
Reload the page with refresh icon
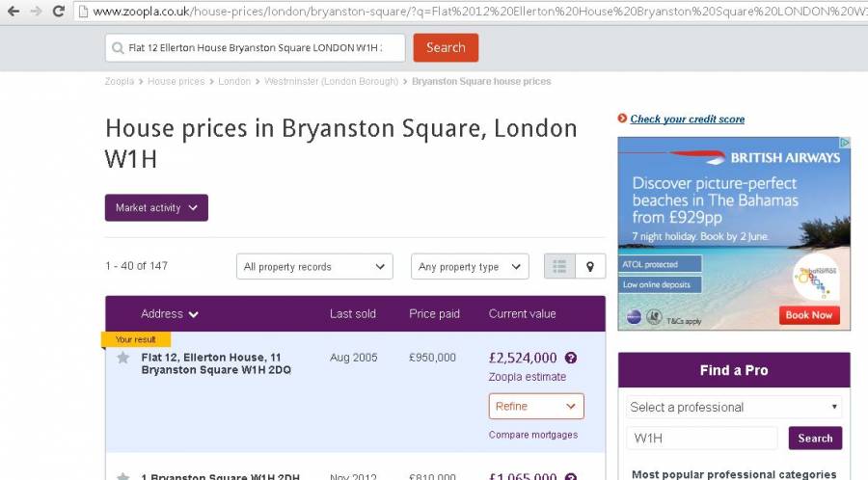pos(58,11)
